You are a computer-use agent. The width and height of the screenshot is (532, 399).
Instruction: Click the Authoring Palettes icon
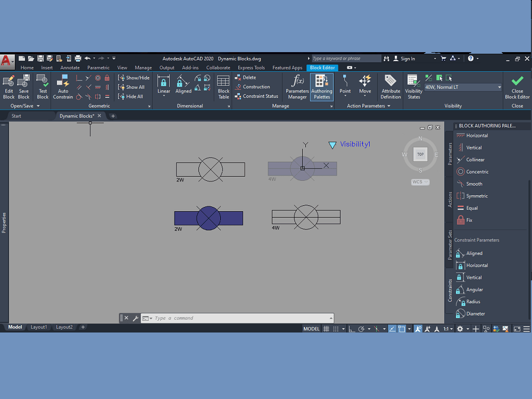pyautogui.click(x=322, y=85)
